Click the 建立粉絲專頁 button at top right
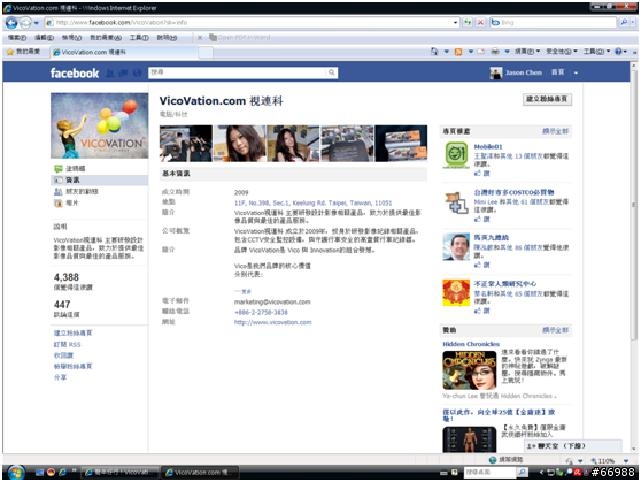The height and width of the screenshot is (480, 640). 547,99
